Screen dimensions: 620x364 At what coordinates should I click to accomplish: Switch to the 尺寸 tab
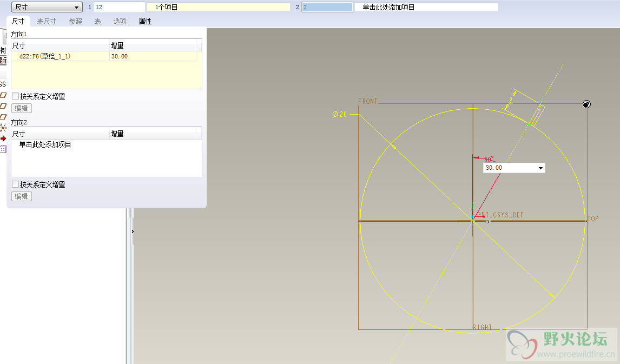pyautogui.click(x=18, y=21)
